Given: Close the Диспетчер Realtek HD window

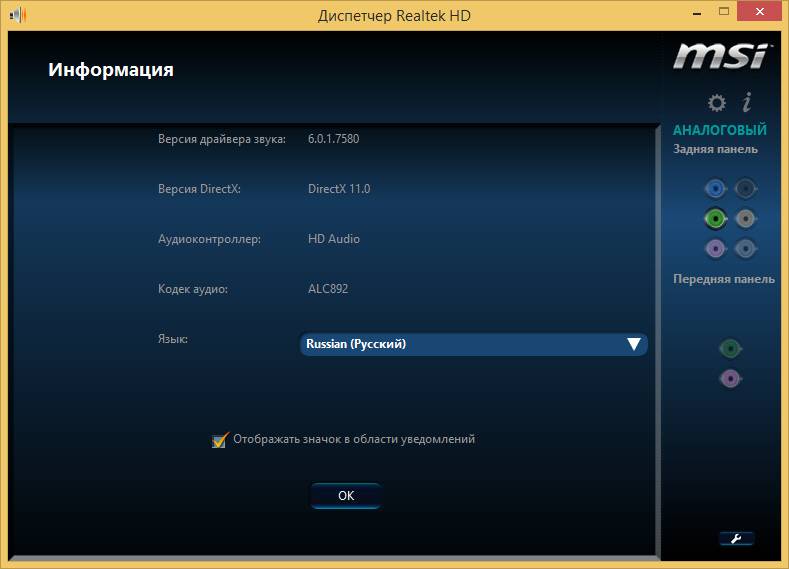Looking at the screenshot, I should click(759, 11).
